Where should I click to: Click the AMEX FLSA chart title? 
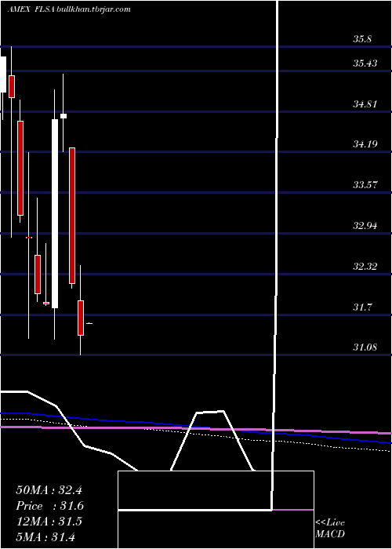pos(31,9)
